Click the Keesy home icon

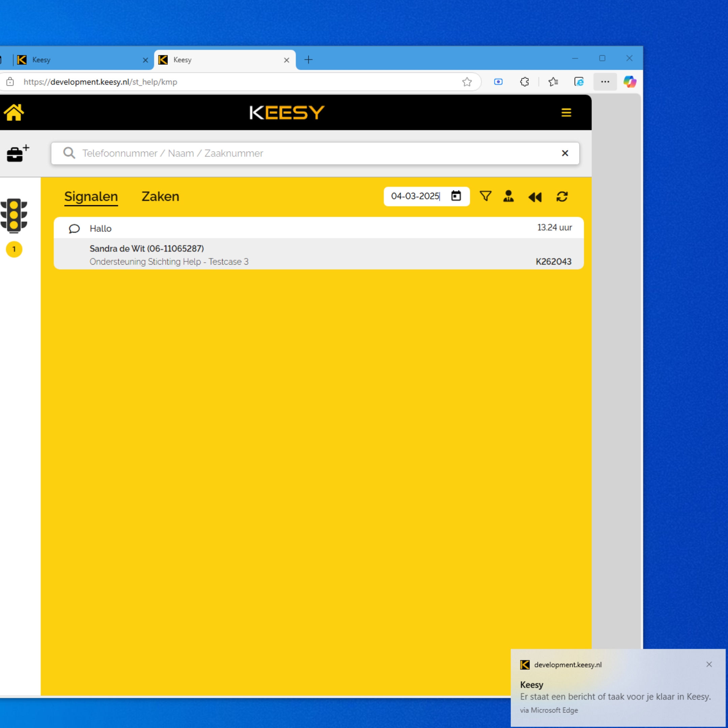(x=14, y=112)
